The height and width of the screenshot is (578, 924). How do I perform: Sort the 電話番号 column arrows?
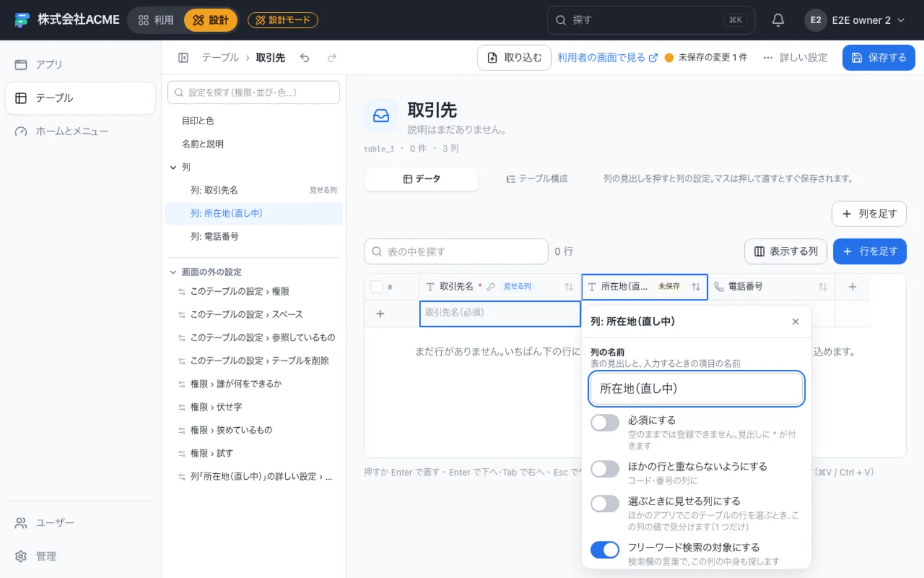click(x=823, y=287)
